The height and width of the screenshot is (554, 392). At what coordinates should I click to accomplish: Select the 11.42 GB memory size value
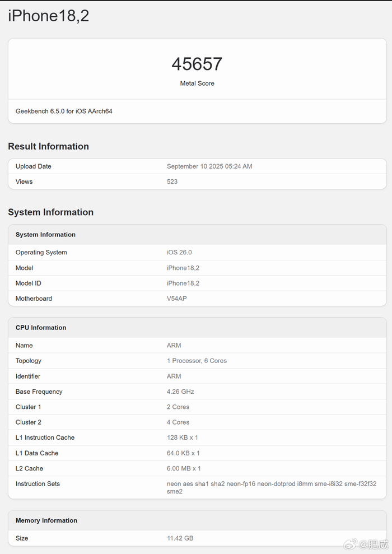pyautogui.click(x=180, y=538)
